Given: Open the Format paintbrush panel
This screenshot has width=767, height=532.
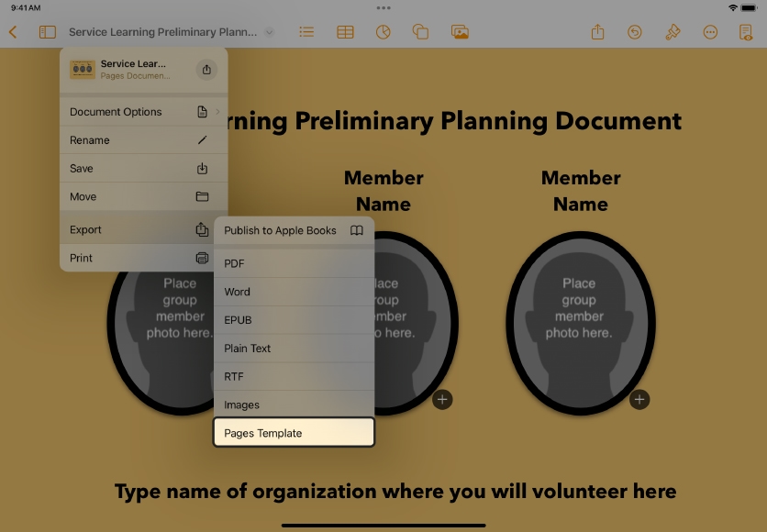Looking at the screenshot, I should pyautogui.click(x=673, y=32).
